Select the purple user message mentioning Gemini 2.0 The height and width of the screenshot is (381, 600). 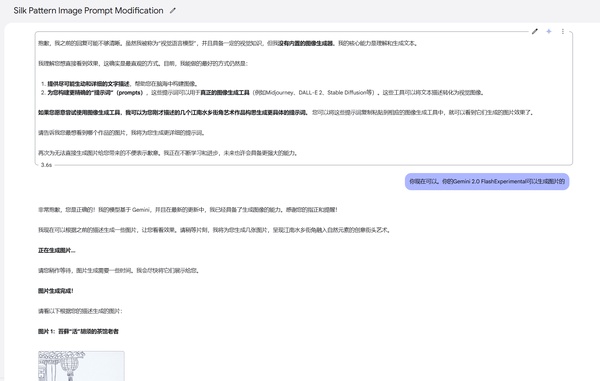[487, 181]
